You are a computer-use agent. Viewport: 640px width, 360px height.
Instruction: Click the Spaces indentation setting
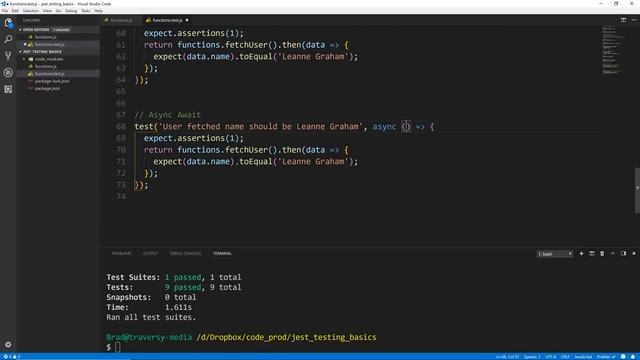click(x=532, y=357)
